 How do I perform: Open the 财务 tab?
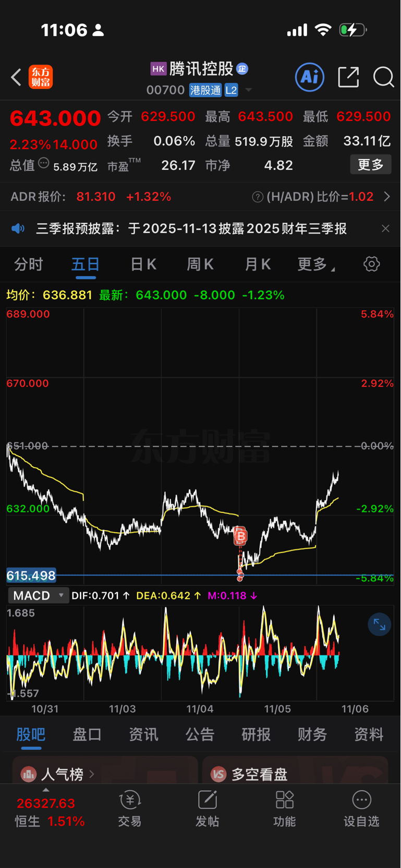312,734
